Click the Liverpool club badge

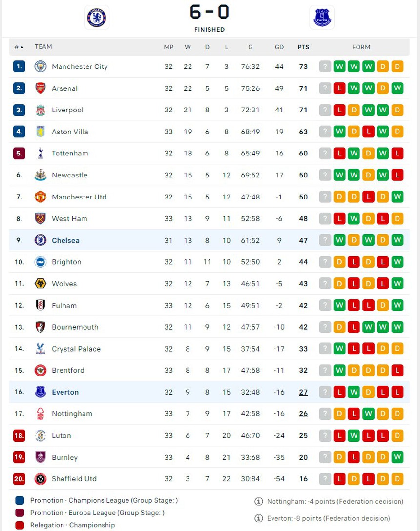click(x=40, y=110)
